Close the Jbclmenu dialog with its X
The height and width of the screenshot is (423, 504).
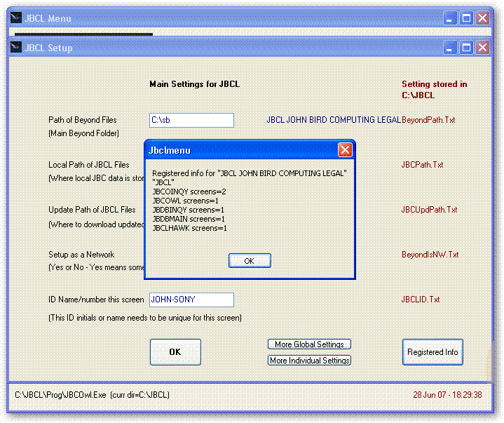coord(345,150)
